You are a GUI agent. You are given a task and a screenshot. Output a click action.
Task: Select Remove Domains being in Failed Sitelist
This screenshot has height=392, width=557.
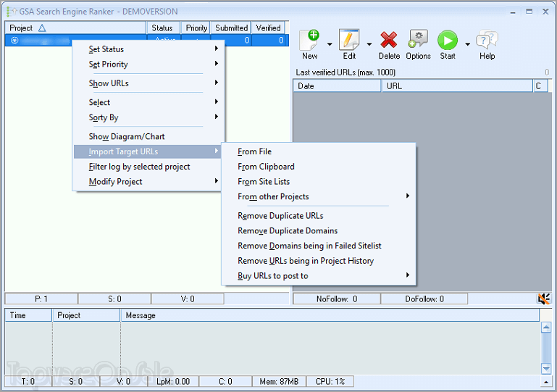[319, 246]
